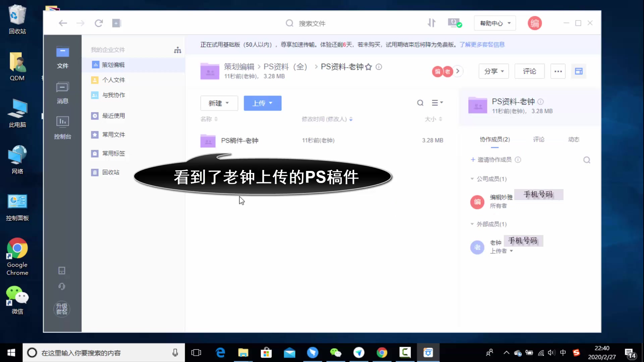The width and height of the screenshot is (644, 362).
Task: Click the refresh icon in top toolbar
Action: tap(98, 23)
